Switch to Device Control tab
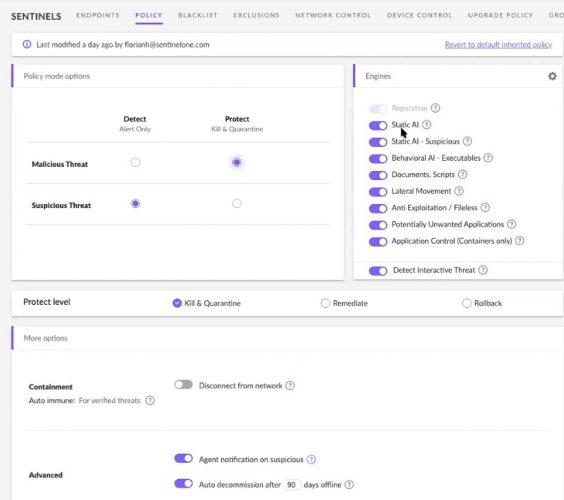564x500 pixels. tap(419, 15)
